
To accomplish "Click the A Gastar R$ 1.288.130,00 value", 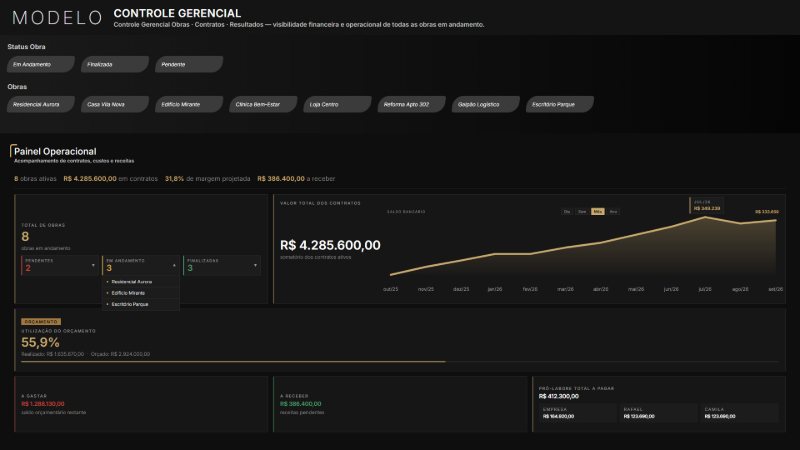I will (x=43, y=404).
